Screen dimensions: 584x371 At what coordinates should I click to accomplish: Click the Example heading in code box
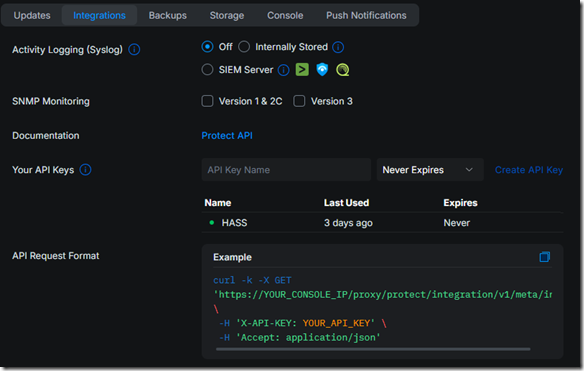[232, 257]
